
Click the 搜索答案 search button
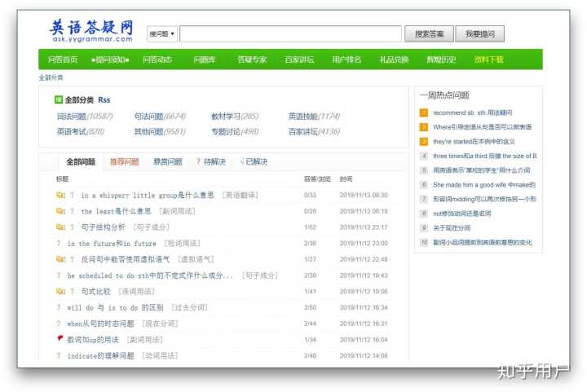[429, 34]
